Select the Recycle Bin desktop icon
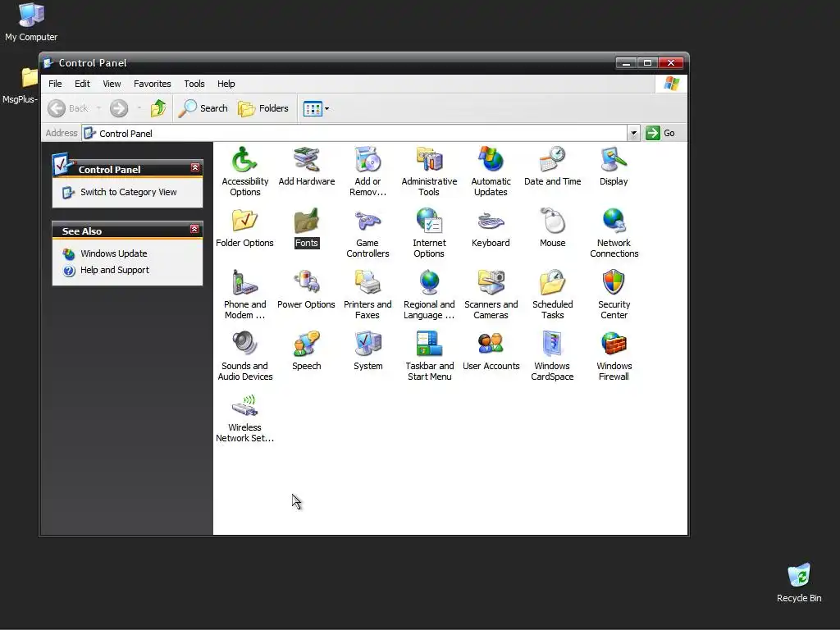This screenshot has height=630, width=840. (x=799, y=583)
